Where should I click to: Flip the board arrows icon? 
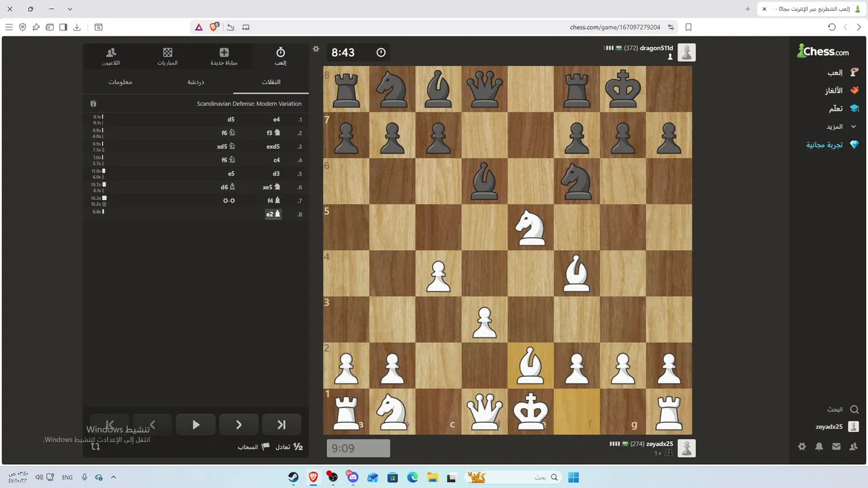point(96,446)
